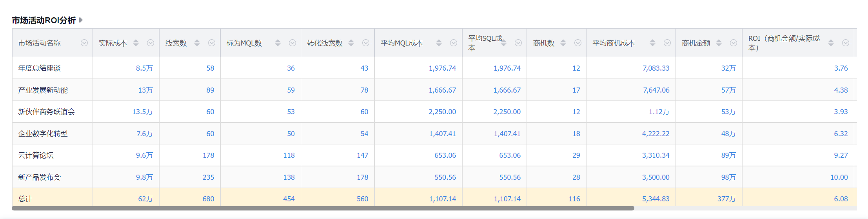Open 235 leads value of 新产品发布会

[208, 177]
